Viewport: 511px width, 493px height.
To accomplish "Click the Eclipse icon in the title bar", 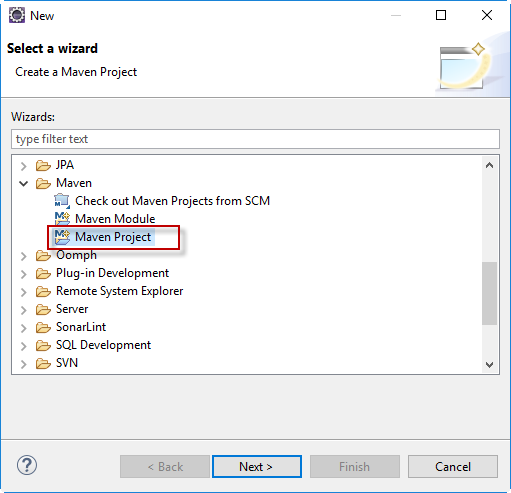I will (x=17, y=15).
